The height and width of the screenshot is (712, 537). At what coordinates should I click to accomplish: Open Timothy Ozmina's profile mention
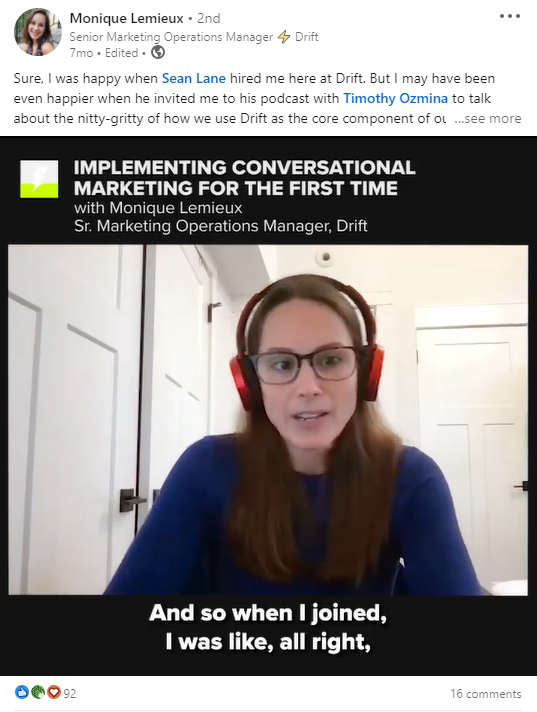(x=395, y=99)
